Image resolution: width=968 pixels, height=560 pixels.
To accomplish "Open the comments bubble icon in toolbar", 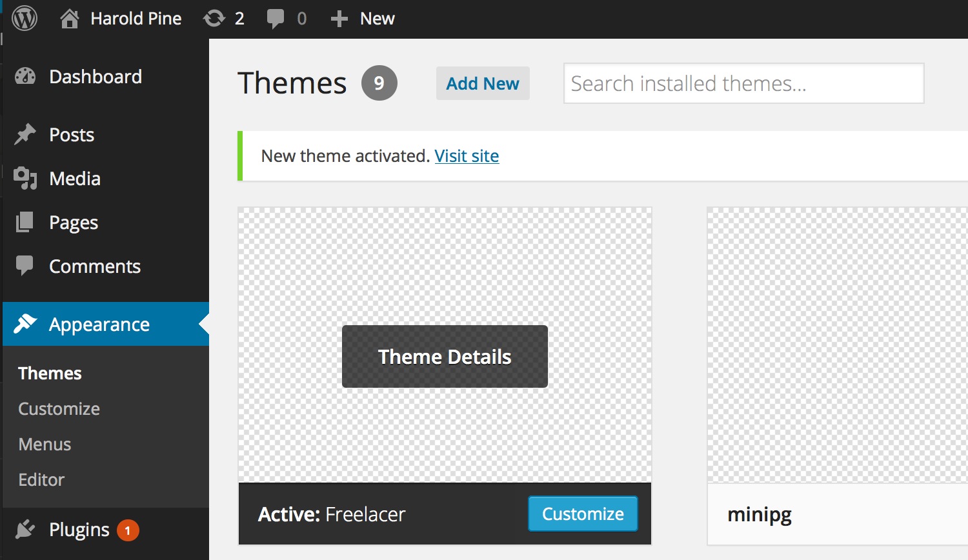I will tap(276, 19).
